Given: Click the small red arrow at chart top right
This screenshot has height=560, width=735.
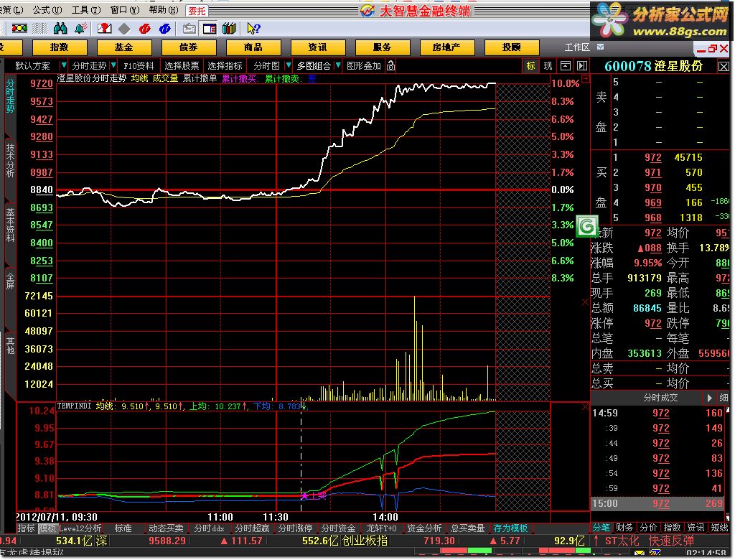Looking at the screenshot, I should coord(586,79).
